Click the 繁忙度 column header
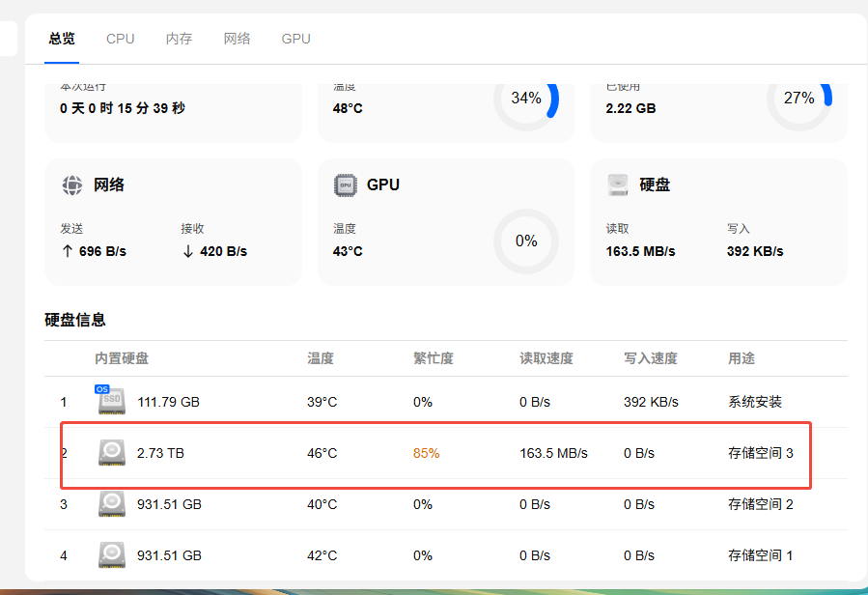Viewport: 868px width, 595px height. 434,358
